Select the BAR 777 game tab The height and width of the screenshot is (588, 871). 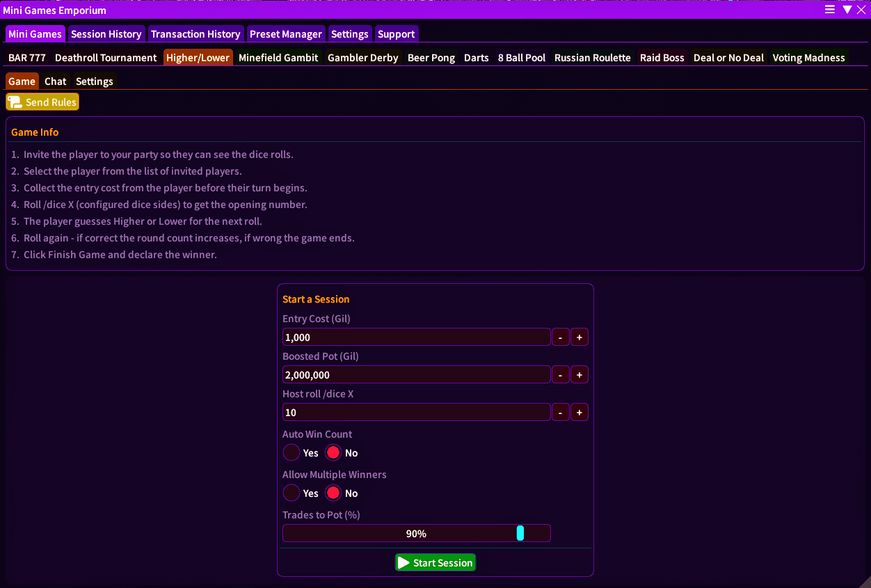pos(27,58)
